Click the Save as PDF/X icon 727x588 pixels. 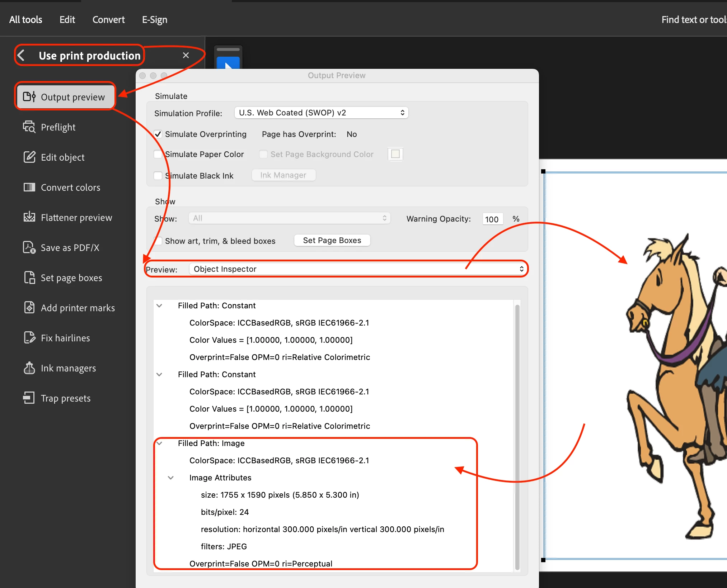[x=29, y=247]
